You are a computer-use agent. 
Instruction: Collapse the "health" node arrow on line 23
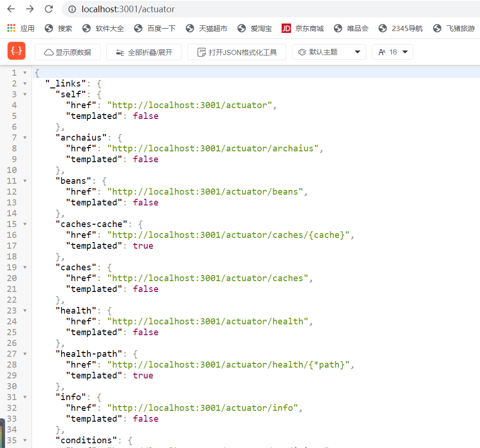[x=25, y=311]
